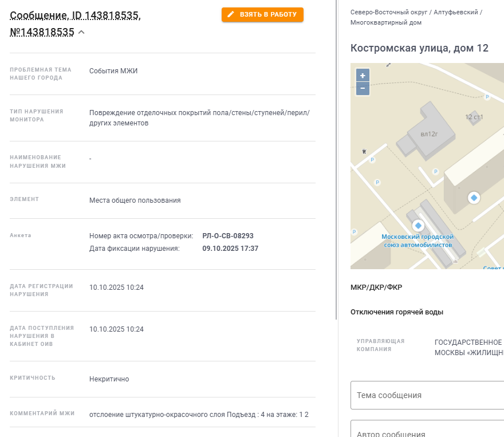Click parking marker above building 12 ст1

pyautogui.click(x=487, y=97)
